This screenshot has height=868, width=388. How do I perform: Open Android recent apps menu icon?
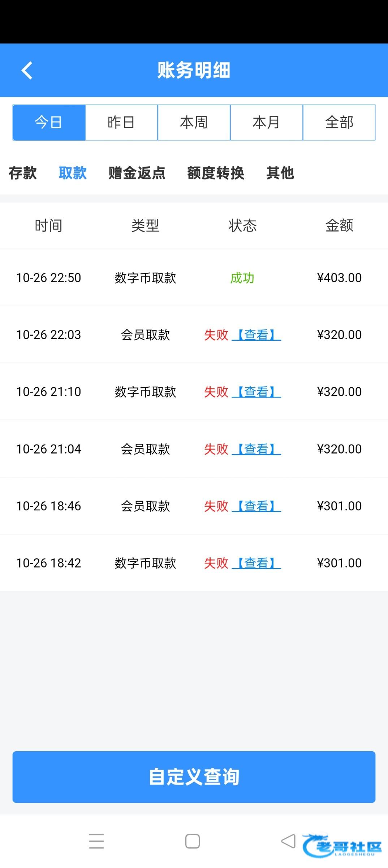tap(96, 841)
